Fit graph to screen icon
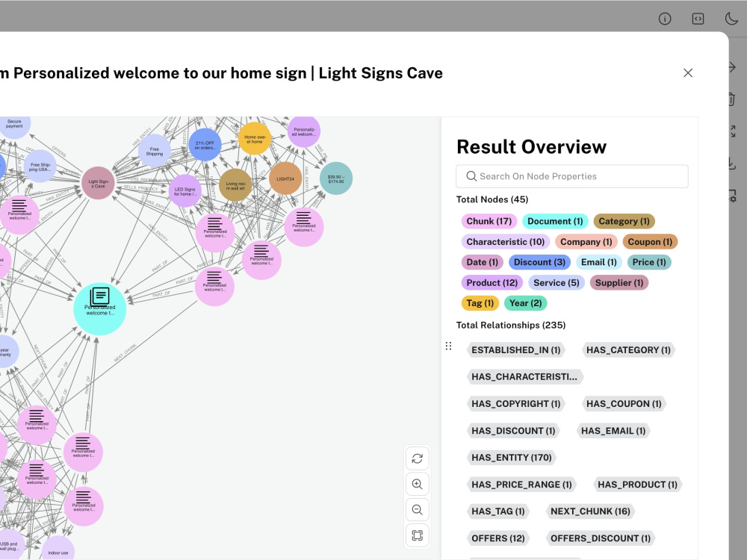The image size is (747, 560). click(418, 535)
